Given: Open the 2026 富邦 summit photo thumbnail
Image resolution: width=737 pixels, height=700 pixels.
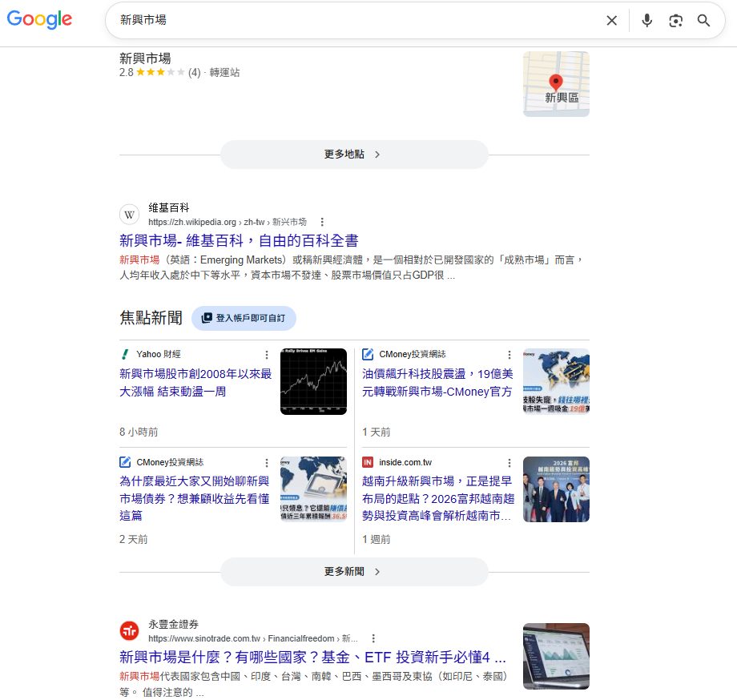Looking at the screenshot, I should click(556, 489).
